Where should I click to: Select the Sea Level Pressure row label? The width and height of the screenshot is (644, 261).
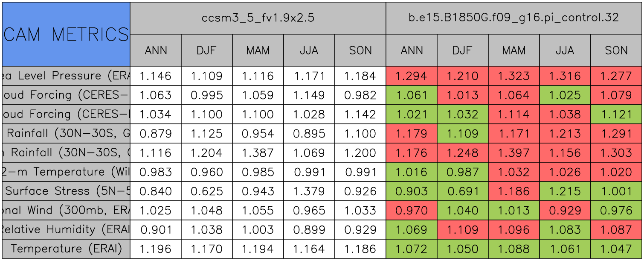[x=66, y=76]
